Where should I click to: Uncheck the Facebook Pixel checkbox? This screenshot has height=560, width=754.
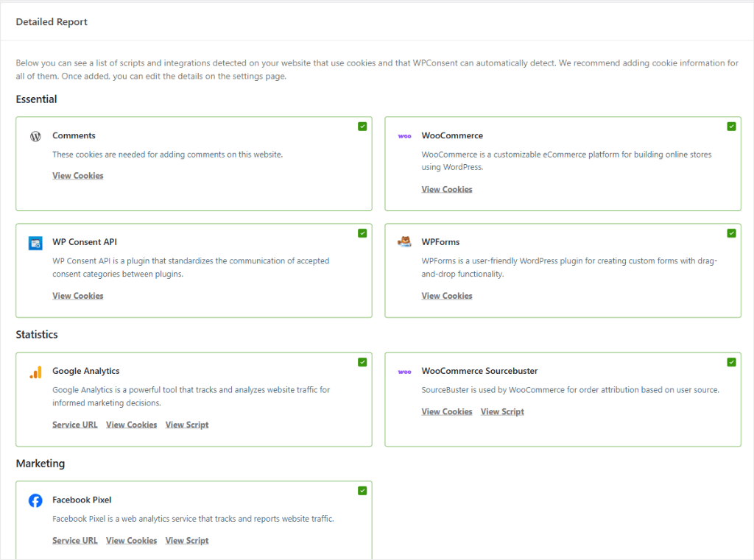point(362,491)
